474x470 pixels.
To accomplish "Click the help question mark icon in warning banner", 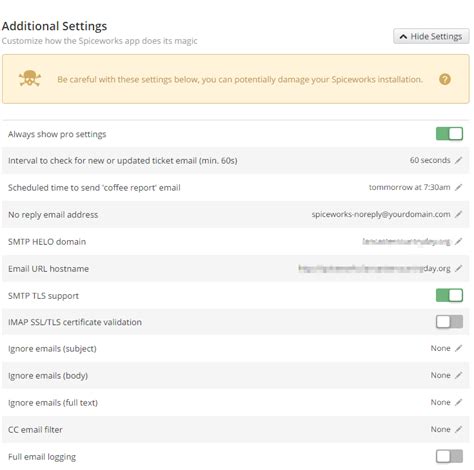I will [x=445, y=79].
